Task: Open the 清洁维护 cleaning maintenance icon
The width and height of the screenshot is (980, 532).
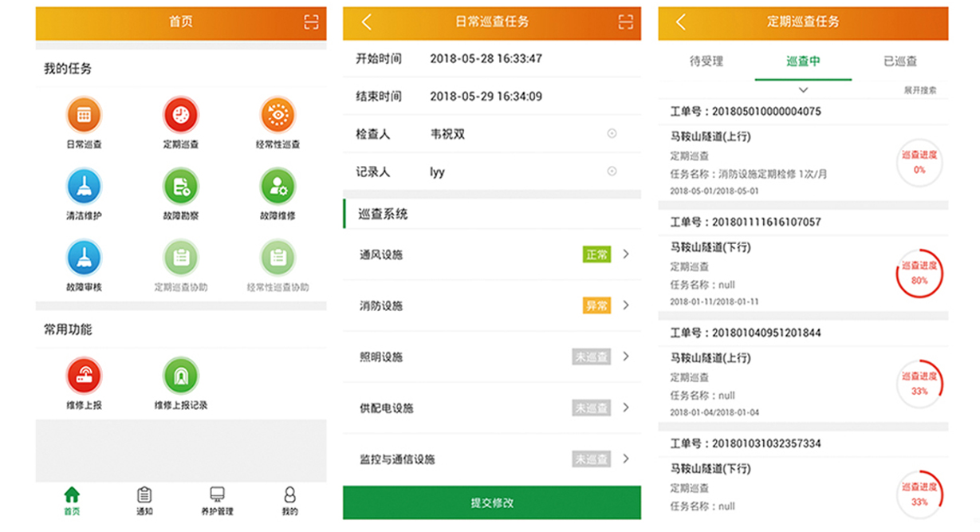Action: coord(84,187)
